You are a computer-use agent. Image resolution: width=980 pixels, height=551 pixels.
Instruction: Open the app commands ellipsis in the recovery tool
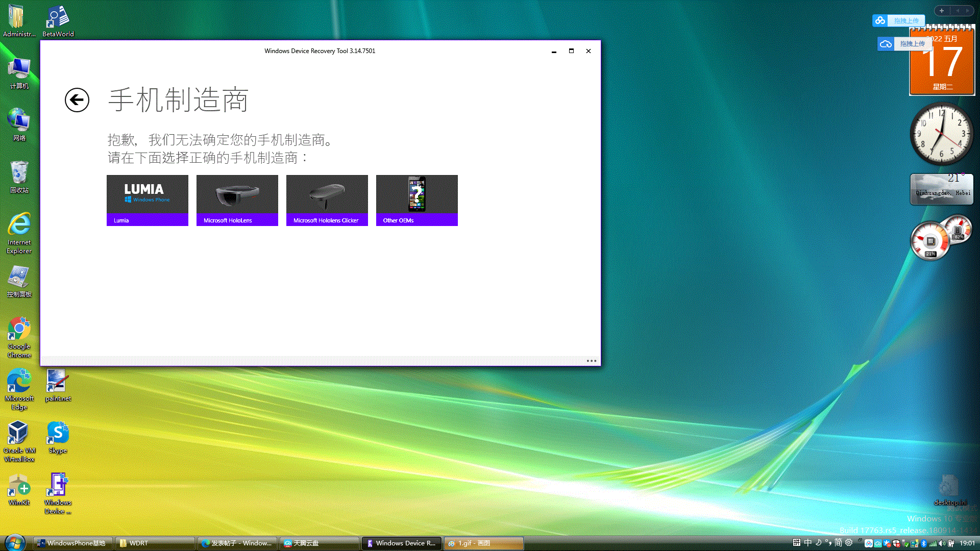coord(591,361)
